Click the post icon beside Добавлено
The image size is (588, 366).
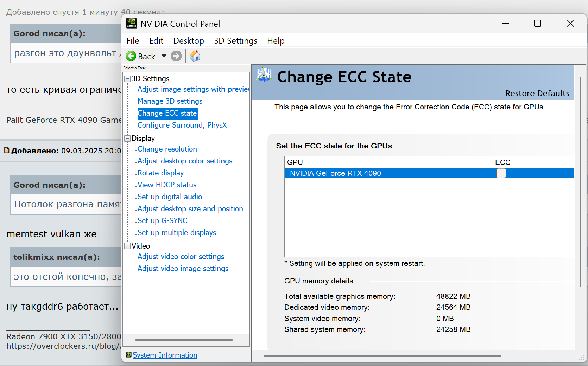click(7, 150)
